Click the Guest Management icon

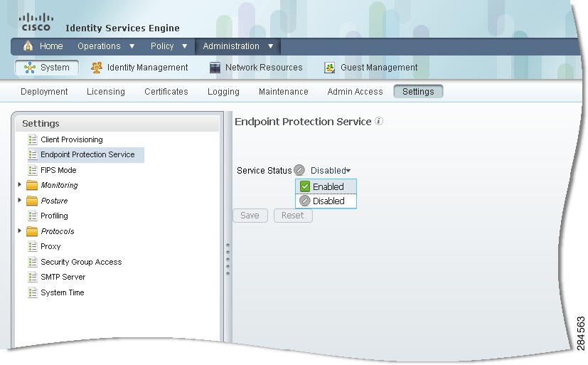point(329,68)
